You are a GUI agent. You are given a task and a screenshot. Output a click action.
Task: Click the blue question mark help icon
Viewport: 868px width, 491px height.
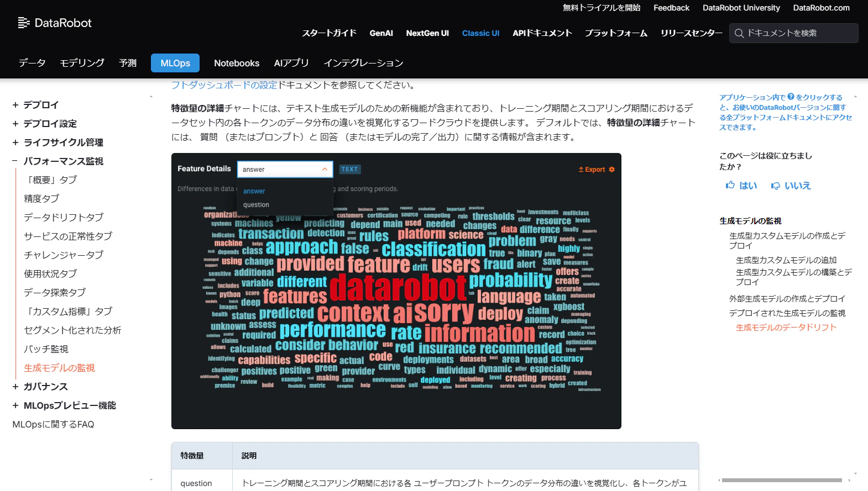791,97
